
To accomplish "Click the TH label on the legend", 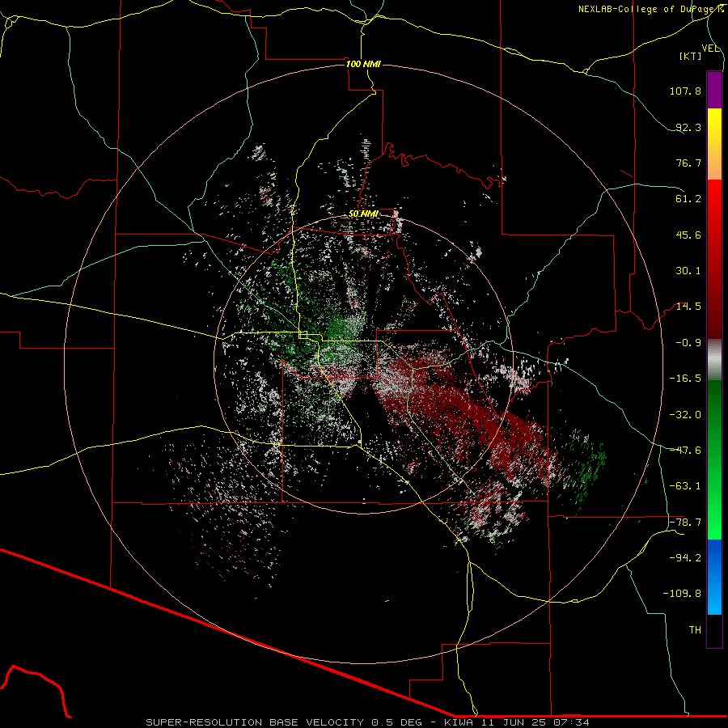I will coord(695,630).
